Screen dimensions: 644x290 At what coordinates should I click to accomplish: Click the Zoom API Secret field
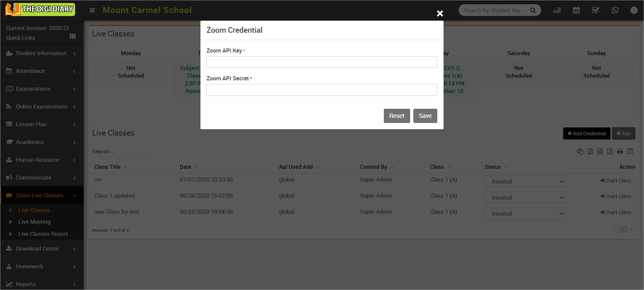322,90
